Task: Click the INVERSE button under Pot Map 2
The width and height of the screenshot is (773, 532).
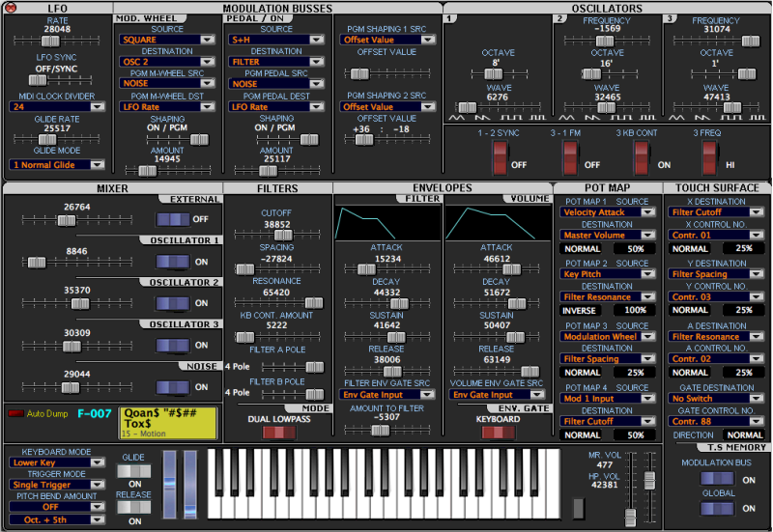Action: [582, 310]
